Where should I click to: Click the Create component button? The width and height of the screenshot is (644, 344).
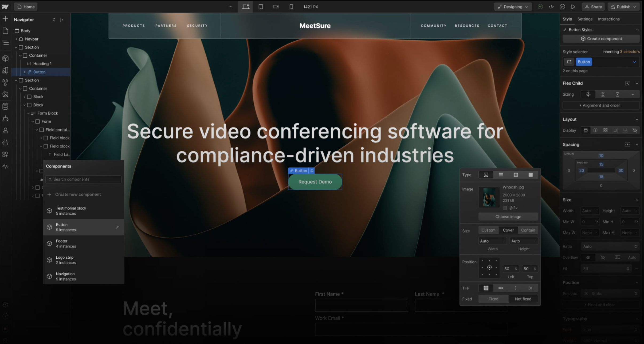(601, 38)
